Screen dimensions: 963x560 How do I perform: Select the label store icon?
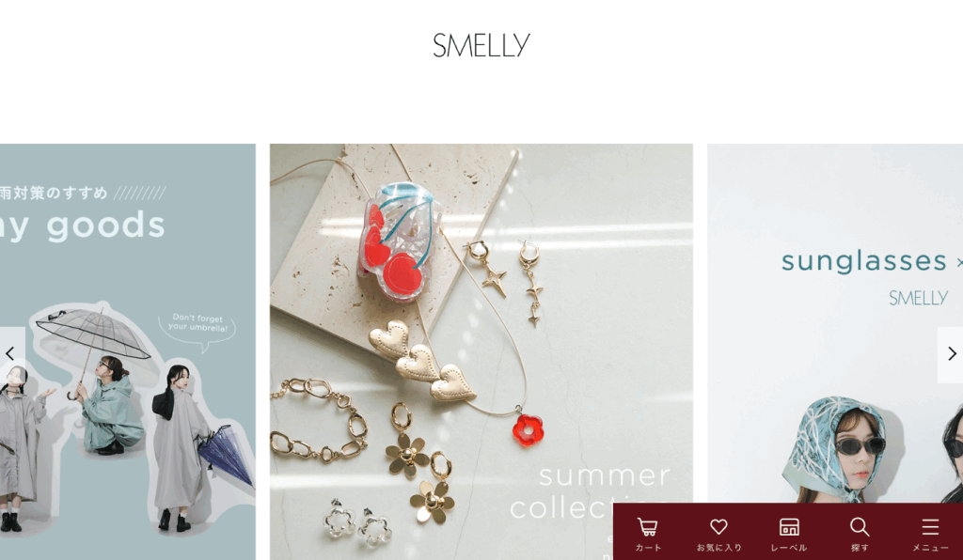click(789, 527)
